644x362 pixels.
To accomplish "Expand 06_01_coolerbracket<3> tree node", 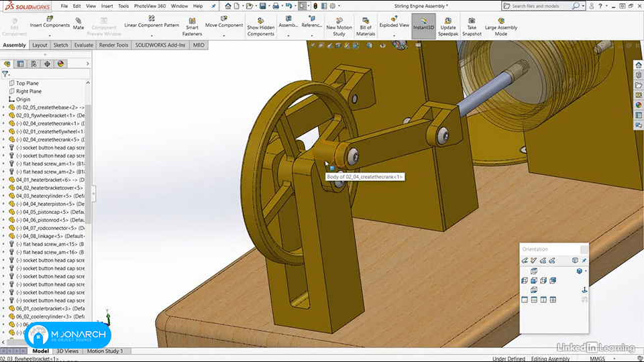I will [x=4, y=308].
